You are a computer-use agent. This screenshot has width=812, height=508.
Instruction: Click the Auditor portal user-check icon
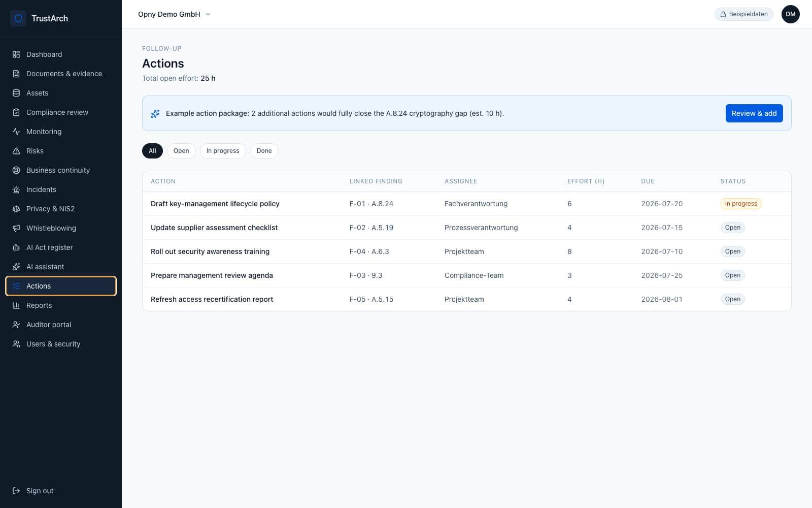(x=16, y=325)
